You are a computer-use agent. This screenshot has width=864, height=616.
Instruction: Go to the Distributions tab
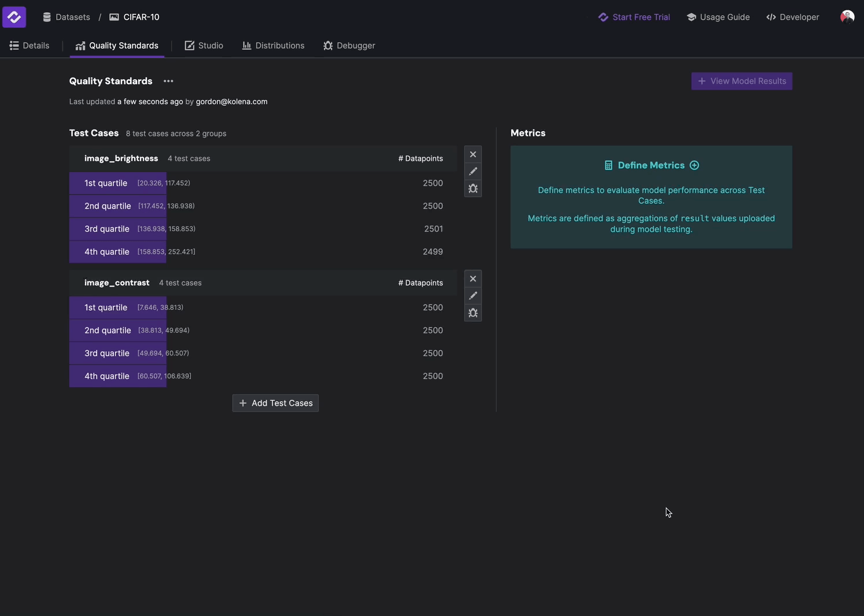tap(273, 46)
